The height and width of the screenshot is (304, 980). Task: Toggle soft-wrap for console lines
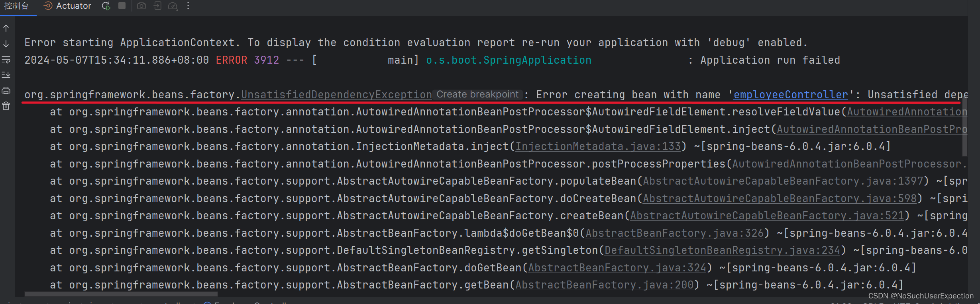6,59
